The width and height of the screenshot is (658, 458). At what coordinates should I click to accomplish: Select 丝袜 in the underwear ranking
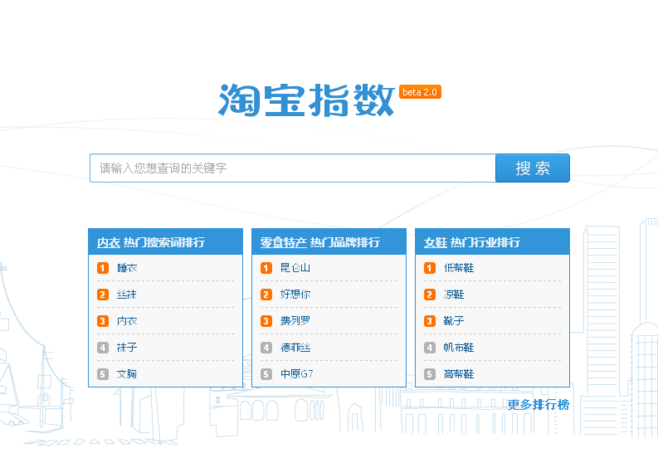(127, 295)
